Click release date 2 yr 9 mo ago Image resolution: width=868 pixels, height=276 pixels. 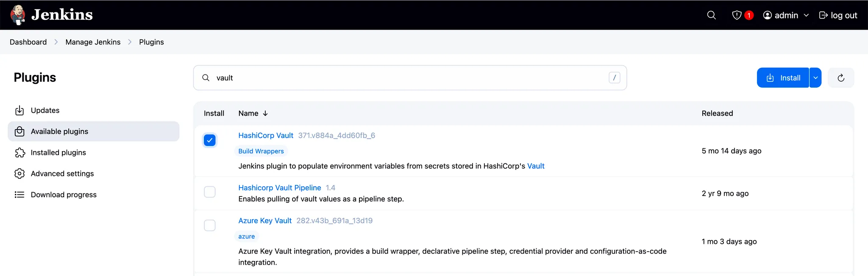click(x=725, y=193)
